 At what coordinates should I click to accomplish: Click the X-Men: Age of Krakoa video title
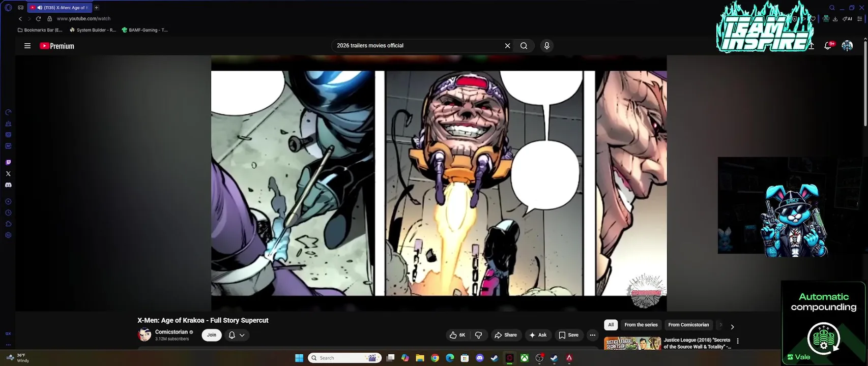pos(203,320)
